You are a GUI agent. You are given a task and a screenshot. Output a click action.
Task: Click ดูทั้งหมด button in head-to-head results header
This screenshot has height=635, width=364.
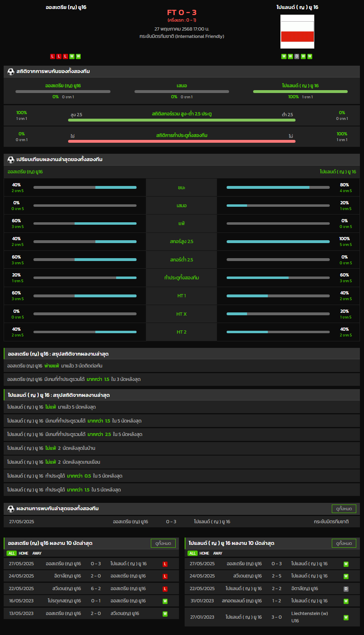(344, 509)
